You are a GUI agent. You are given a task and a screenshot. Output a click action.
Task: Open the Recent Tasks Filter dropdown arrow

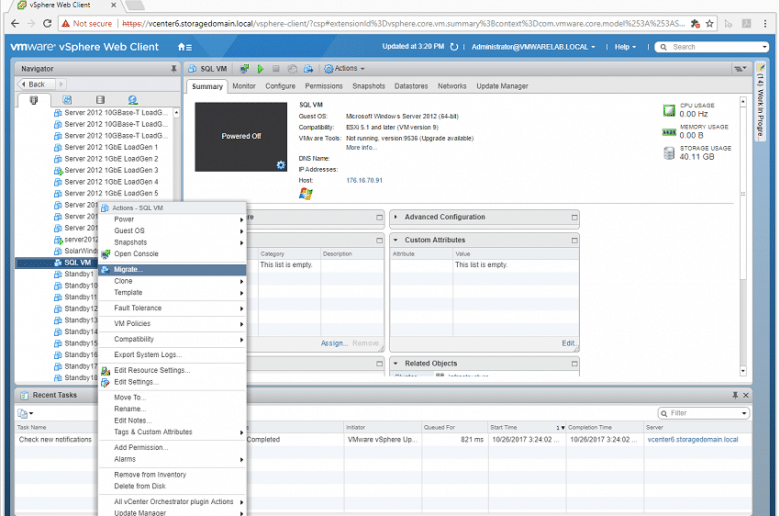click(x=744, y=413)
